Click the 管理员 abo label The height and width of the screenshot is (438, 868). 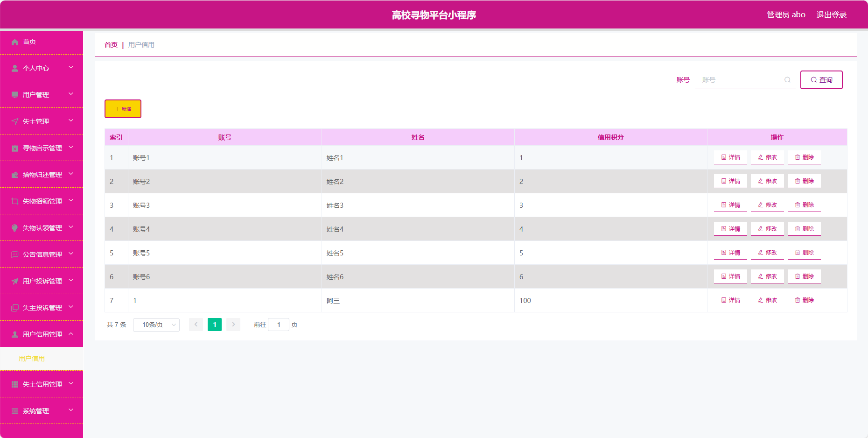(786, 15)
